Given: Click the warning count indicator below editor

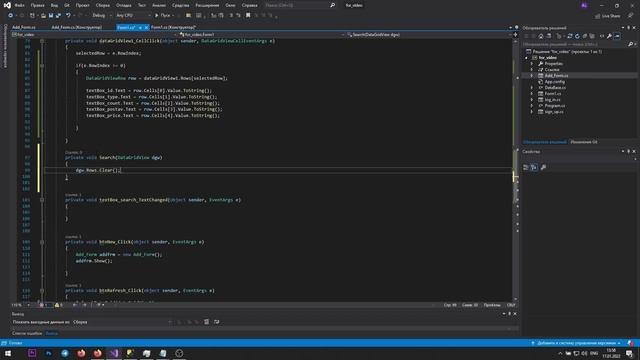Looking at the screenshot, I should point(59,305).
